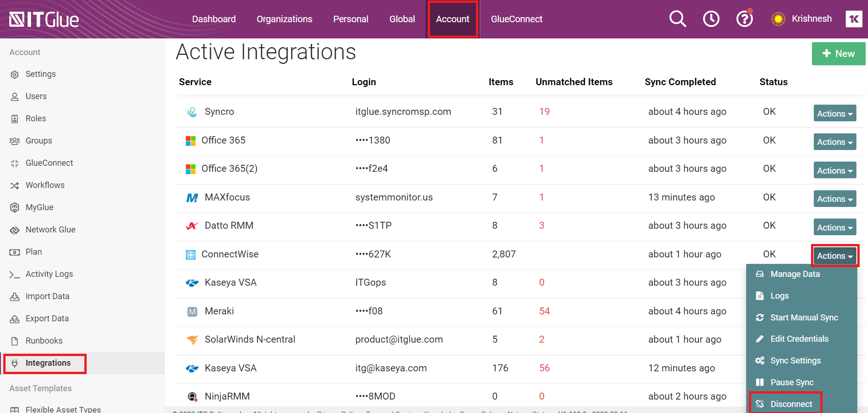Open the GlueConnect top navigation tab

tap(516, 19)
